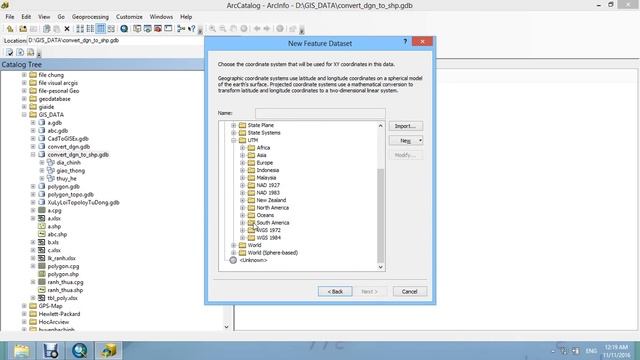Open the red ArcToolbox icon

[158, 29]
